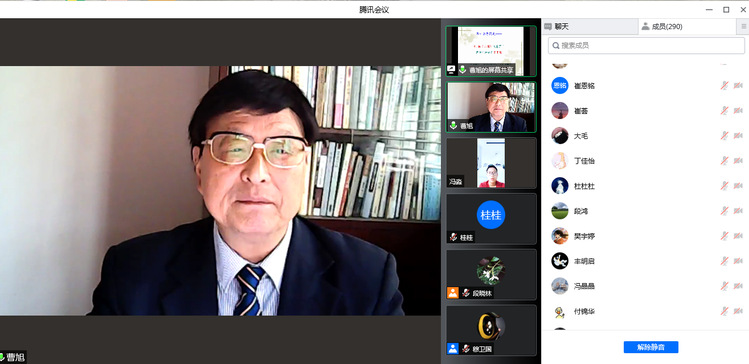The width and height of the screenshot is (749, 364).
Task: Click the magnifier icon in member search
Action: (556, 46)
